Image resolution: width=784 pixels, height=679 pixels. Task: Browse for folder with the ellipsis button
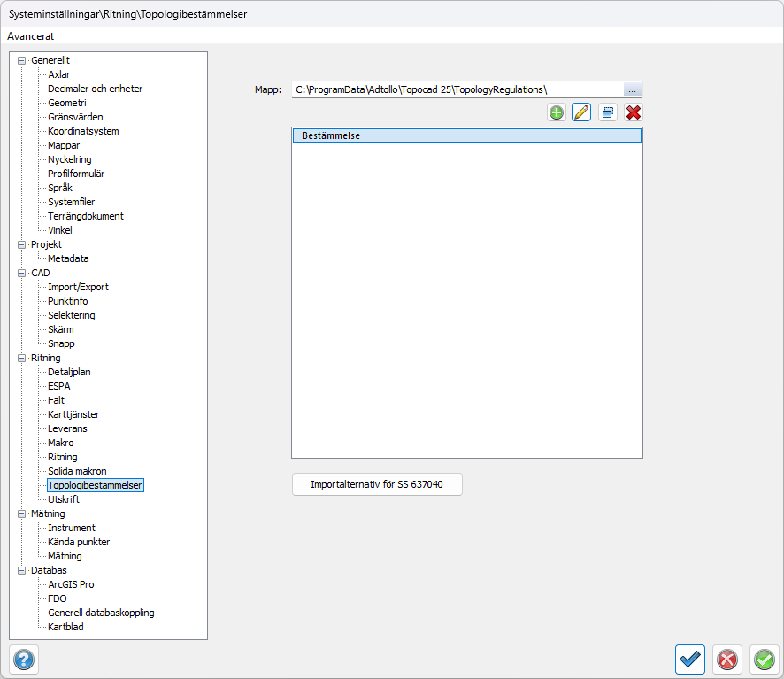(x=632, y=90)
